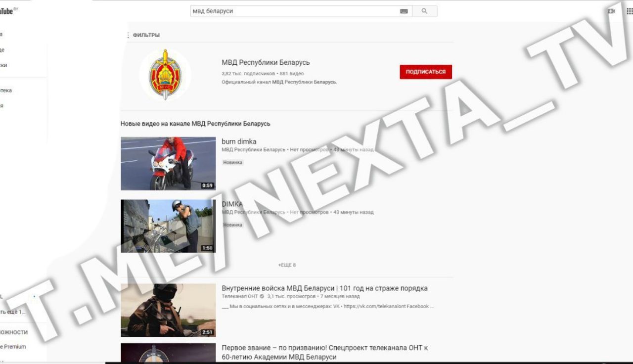Viewport: 633px width, 364px height.
Task: Click the create video camera icon
Action: click(611, 11)
